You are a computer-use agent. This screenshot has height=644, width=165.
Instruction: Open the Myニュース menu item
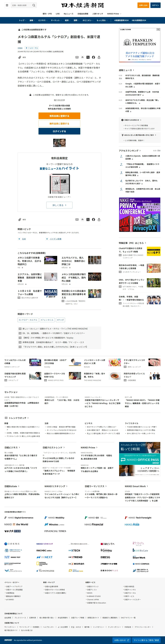pyautogui.click(x=68, y=14)
